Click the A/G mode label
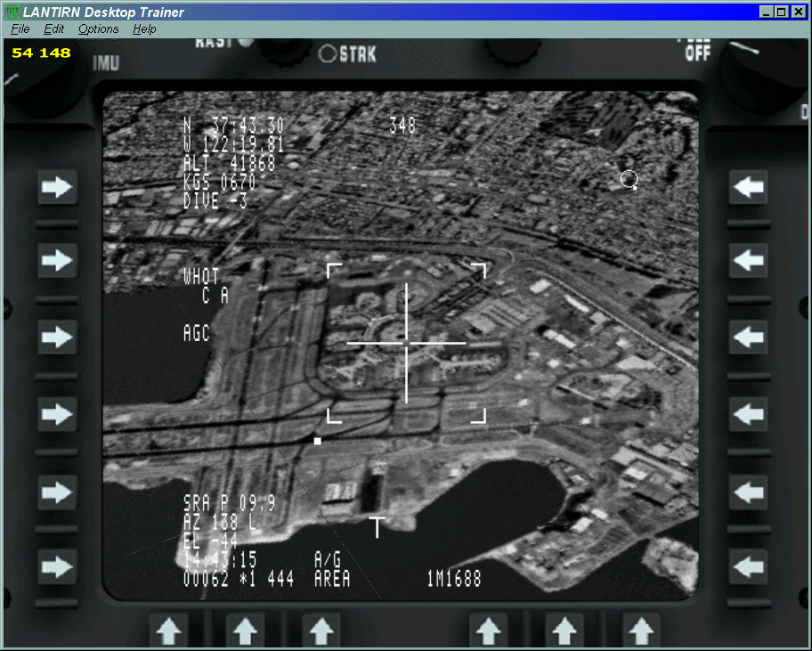 point(328,560)
